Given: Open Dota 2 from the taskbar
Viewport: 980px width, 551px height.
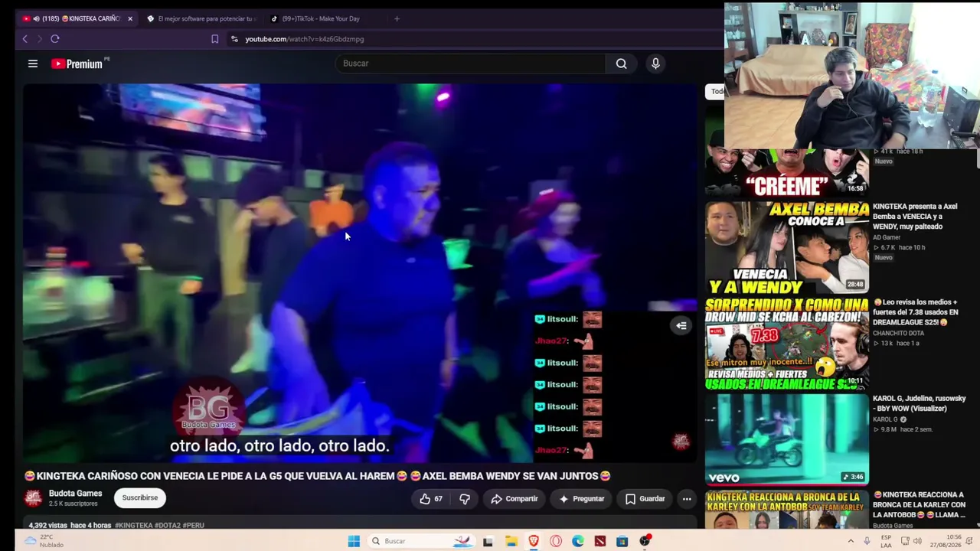Looking at the screenshot, I should (x=600, y=541).
